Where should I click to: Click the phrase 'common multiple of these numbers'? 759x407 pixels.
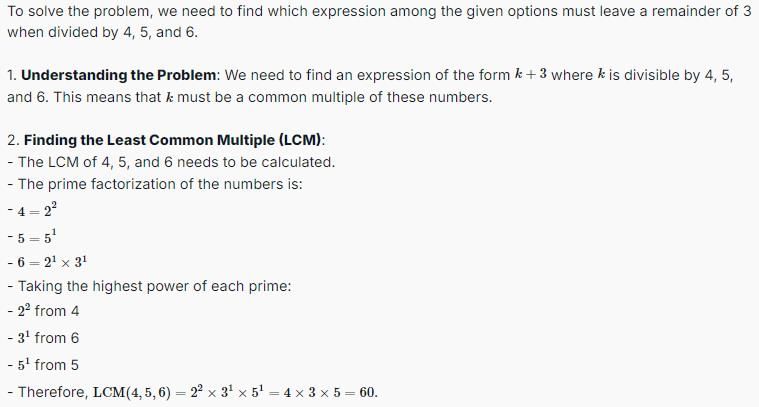[369, 97]
